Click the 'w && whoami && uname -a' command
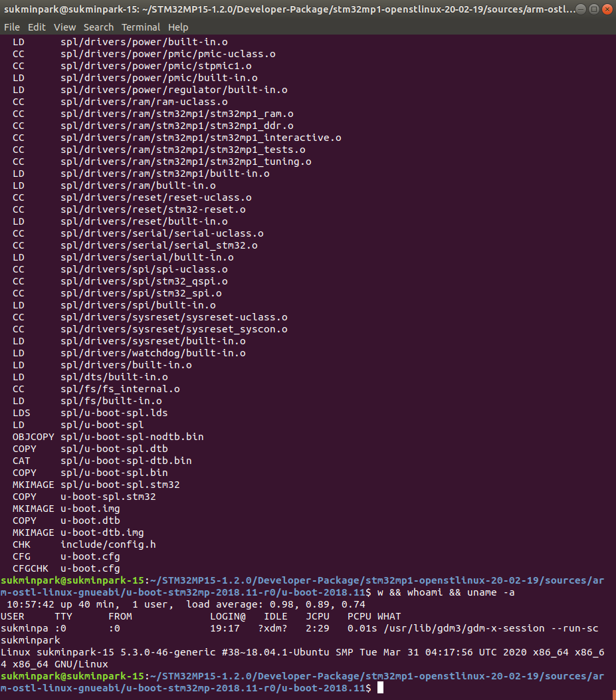Viewport: 616px width, 700px height. 446,592
